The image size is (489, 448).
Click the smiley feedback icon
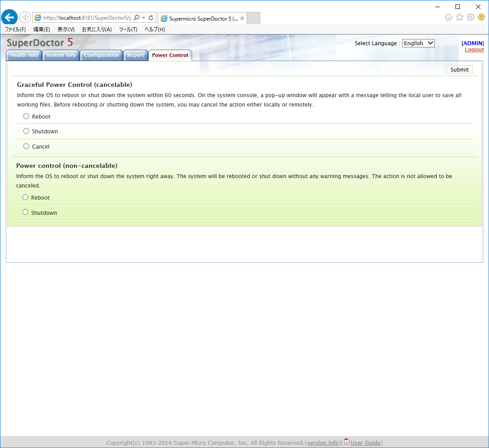[481, 17]
